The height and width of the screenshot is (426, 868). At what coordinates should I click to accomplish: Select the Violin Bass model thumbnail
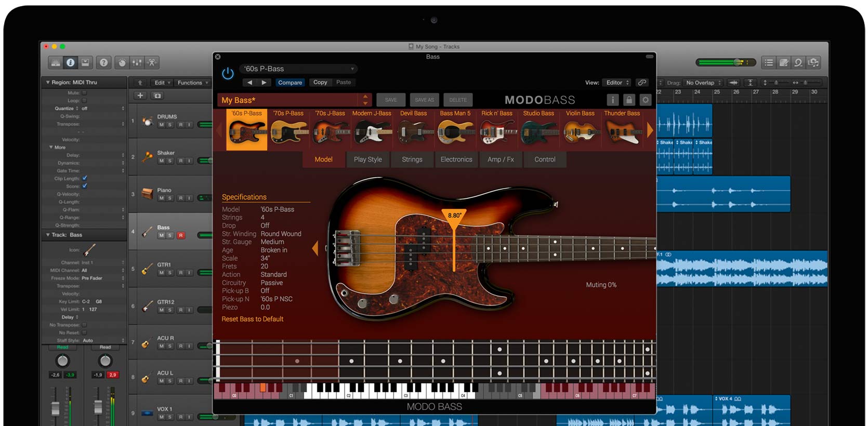[581, 129]
